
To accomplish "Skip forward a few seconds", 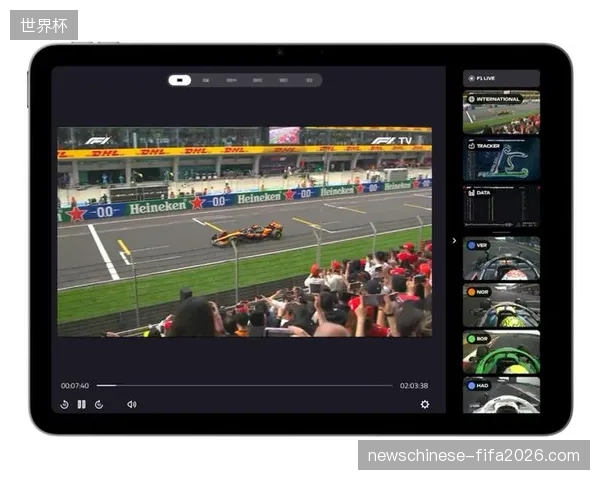I will tap(99, 404).
